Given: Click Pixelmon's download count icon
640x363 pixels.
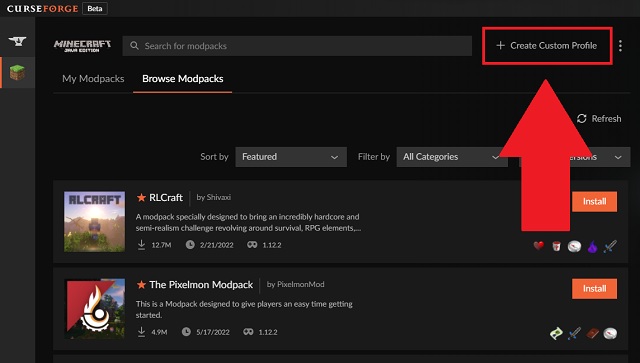Looking at the screenshot, I should (141, 332).
